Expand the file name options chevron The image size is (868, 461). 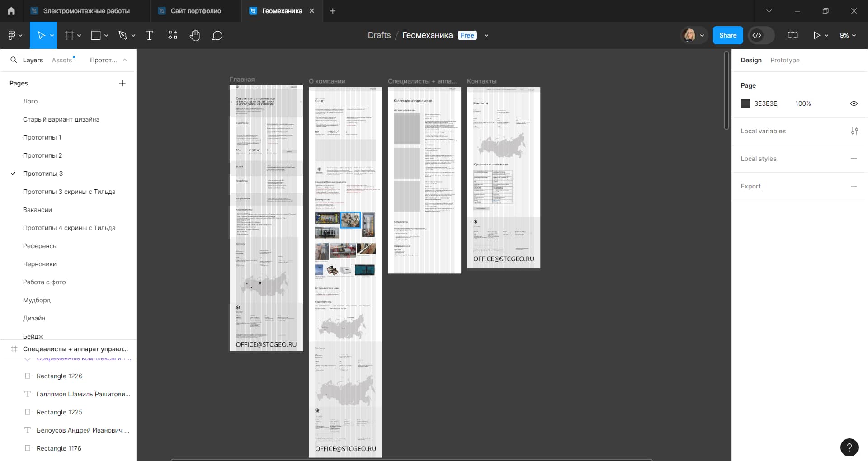(x=486, y=35)
